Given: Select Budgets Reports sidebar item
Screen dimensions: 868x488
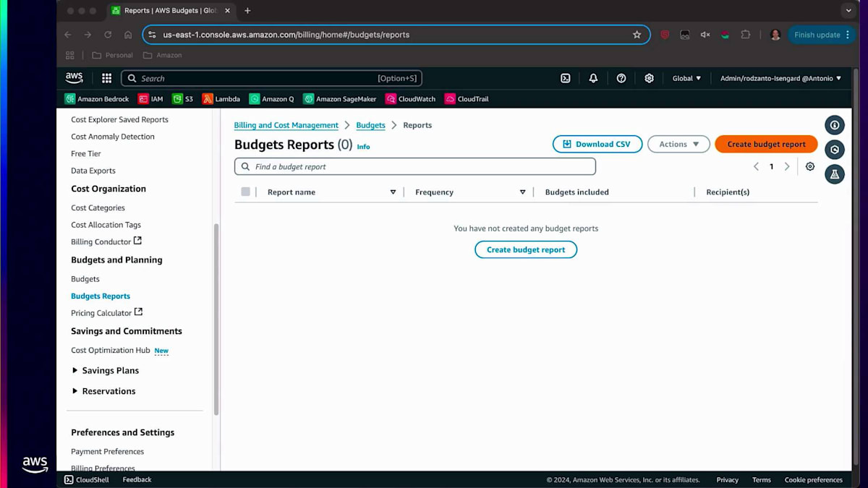Looking at the screenshot, I should coord(101,296).
